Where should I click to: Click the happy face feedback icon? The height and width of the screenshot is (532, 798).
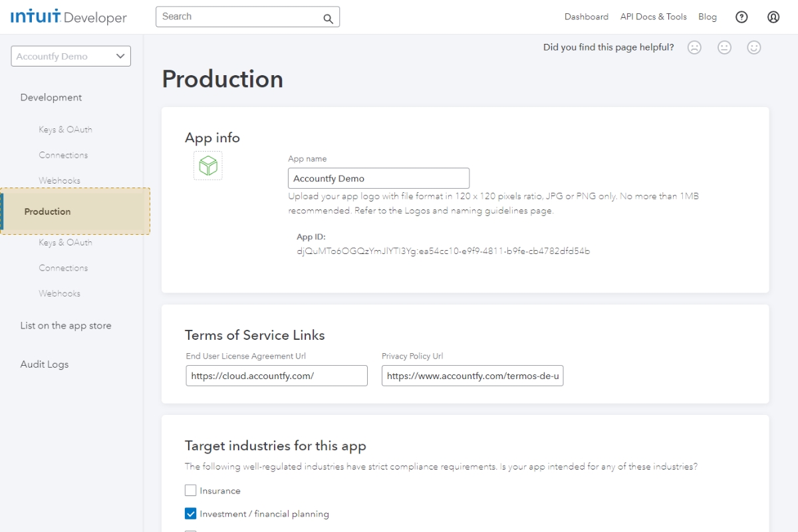click(754, 47)
